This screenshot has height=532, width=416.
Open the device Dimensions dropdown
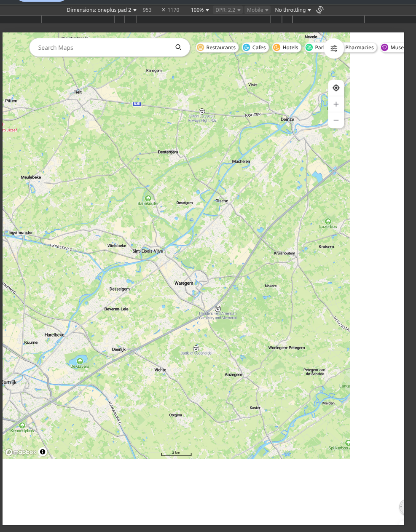coord(102,10)
